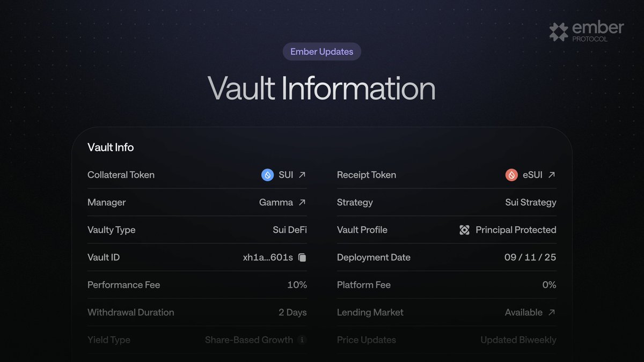Click the Principal Protected value text

pos(516,230)
